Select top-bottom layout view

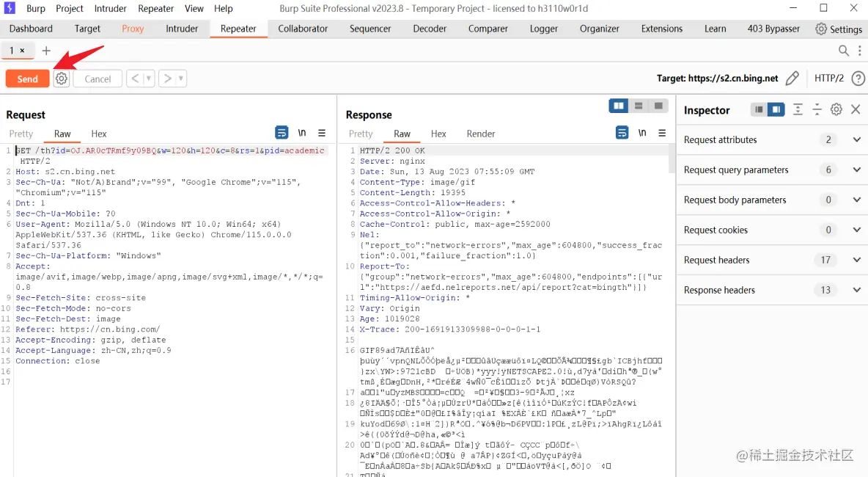click(x=639, y=106)
